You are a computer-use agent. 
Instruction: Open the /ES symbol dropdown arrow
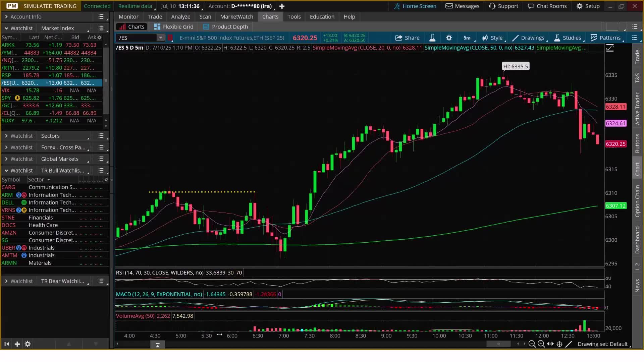(x=161, y=38)
